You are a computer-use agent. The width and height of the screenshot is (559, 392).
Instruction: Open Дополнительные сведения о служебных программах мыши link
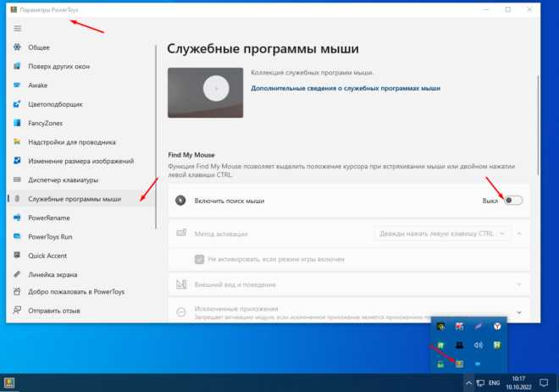tap(346, 88)
